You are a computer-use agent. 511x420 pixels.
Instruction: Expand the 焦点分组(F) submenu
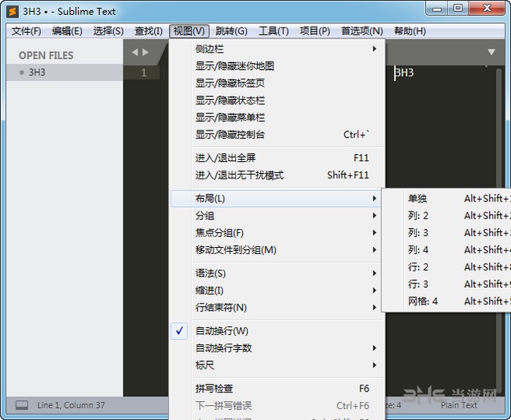click(x=275, y=233)
